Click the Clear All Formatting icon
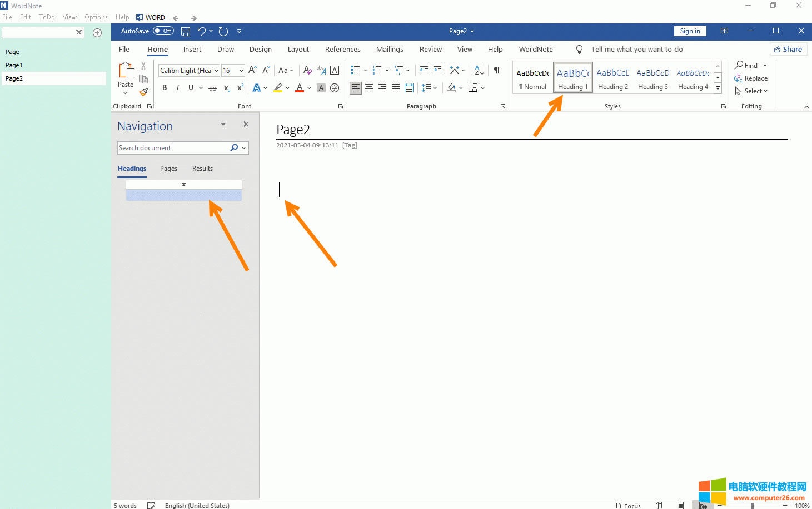812x509 pixels. (x=307, y=70)
